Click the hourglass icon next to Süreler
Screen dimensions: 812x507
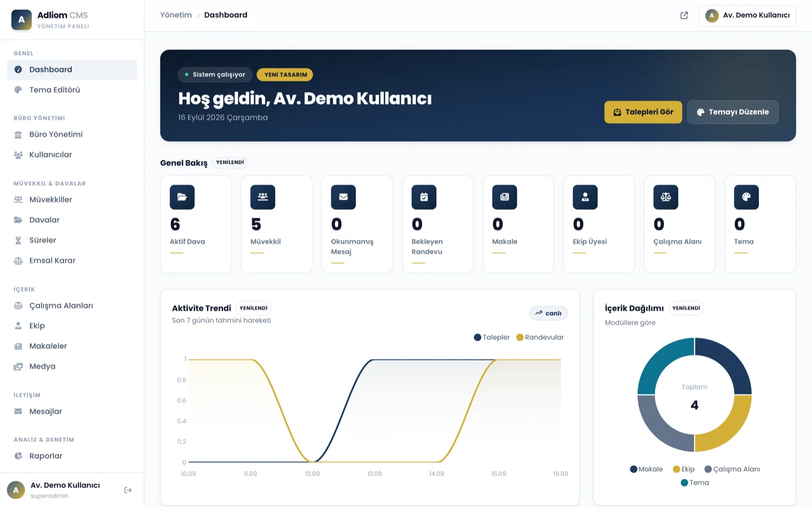point(18,240)
